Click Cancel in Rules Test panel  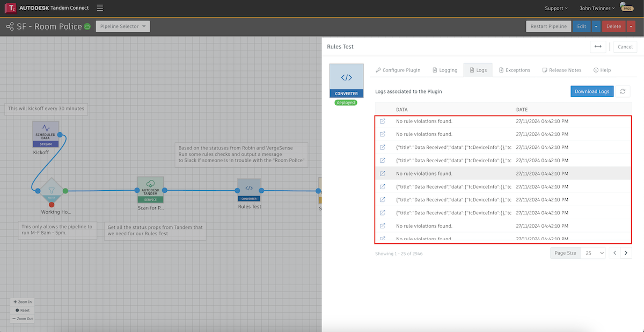pos(625,47)
